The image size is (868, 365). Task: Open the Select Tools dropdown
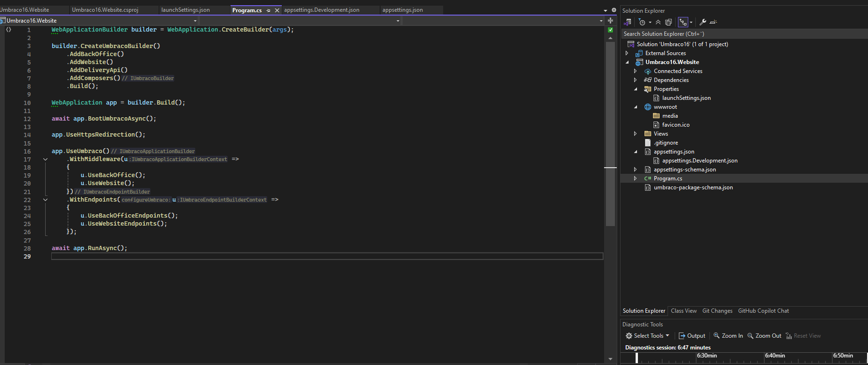[x=647, y=336]
